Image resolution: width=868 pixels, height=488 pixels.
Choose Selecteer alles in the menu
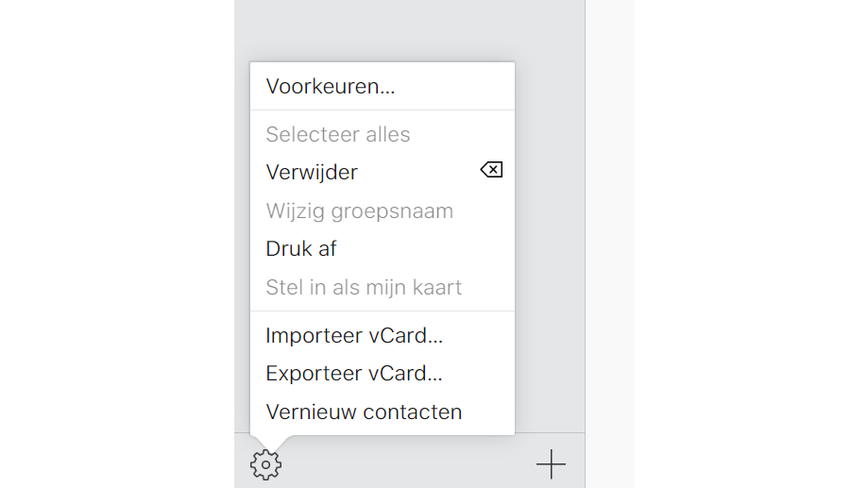pos(338,134)
